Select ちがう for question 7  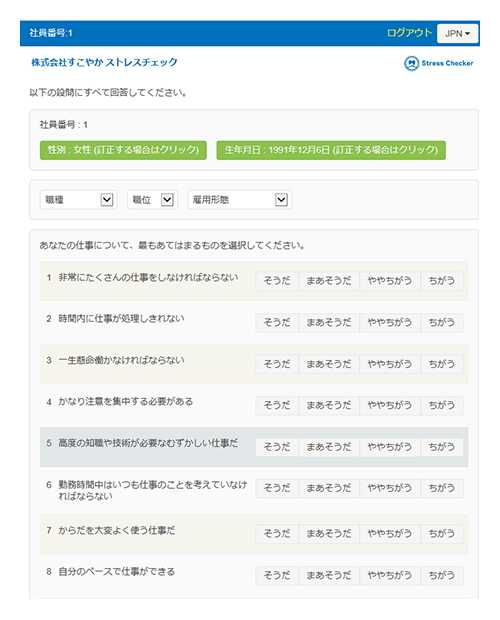[442, 534]
